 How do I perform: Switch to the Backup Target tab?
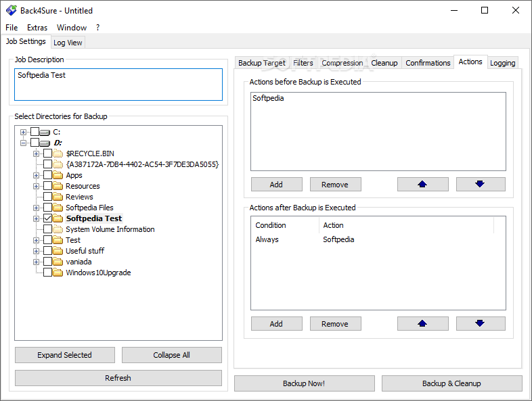tap(261, 63)
